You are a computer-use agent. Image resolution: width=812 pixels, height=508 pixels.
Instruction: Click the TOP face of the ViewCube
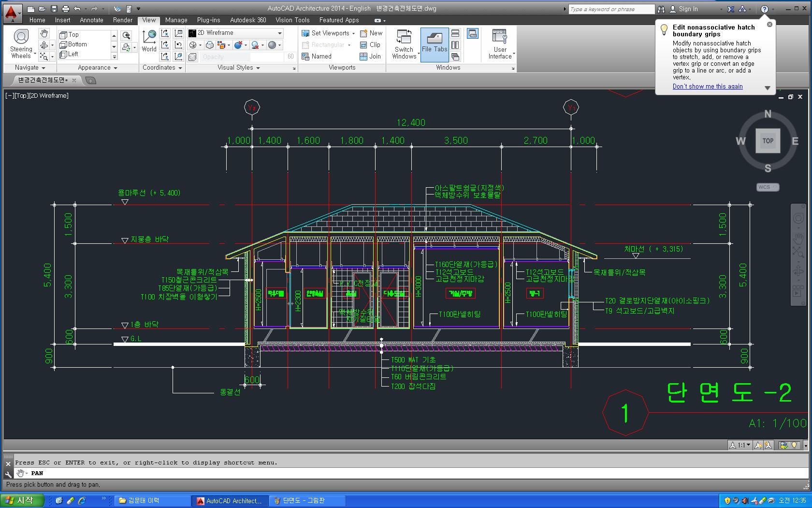coord(768,141)
